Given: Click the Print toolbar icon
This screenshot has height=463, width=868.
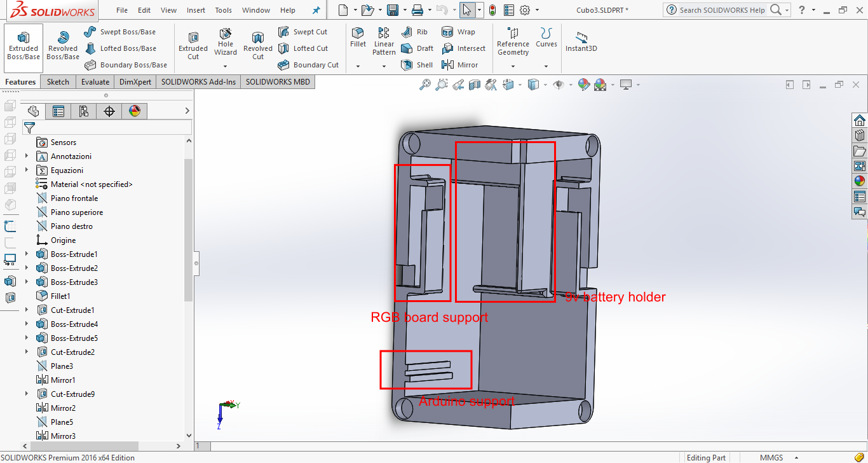Looking at the screenshot, I should click(417, 10).
